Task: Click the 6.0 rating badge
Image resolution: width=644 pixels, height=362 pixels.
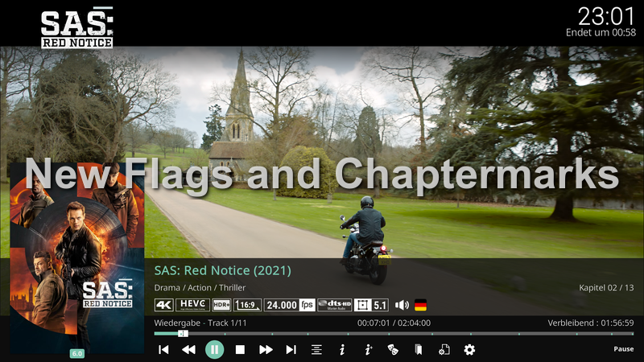Action: [77, 353]
